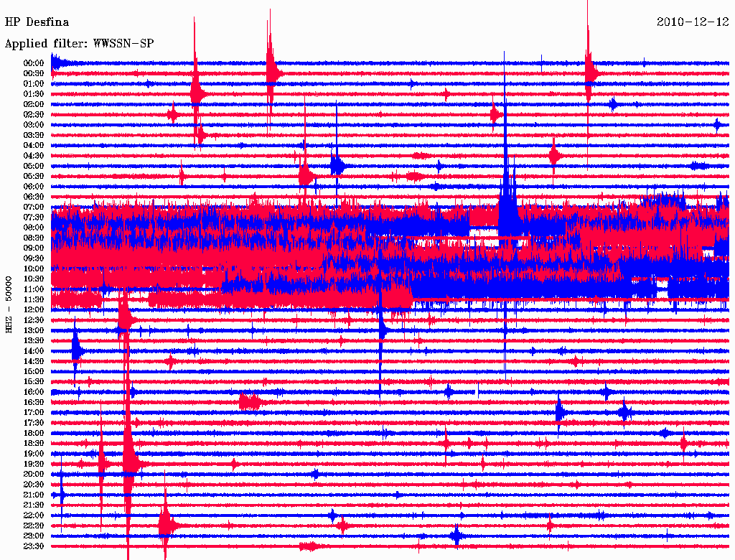
Task: Click the 07:30 time label
Action: (34, 217)
